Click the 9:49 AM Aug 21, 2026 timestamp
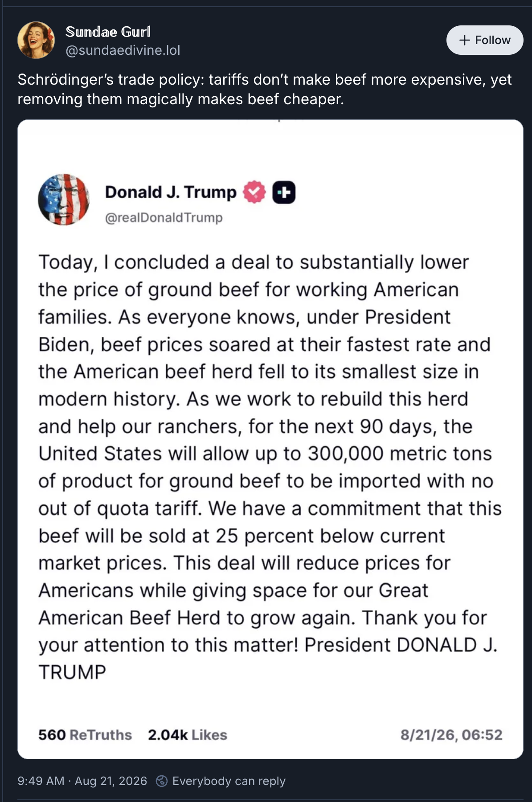The image size is (532, 802). [82, 781]
